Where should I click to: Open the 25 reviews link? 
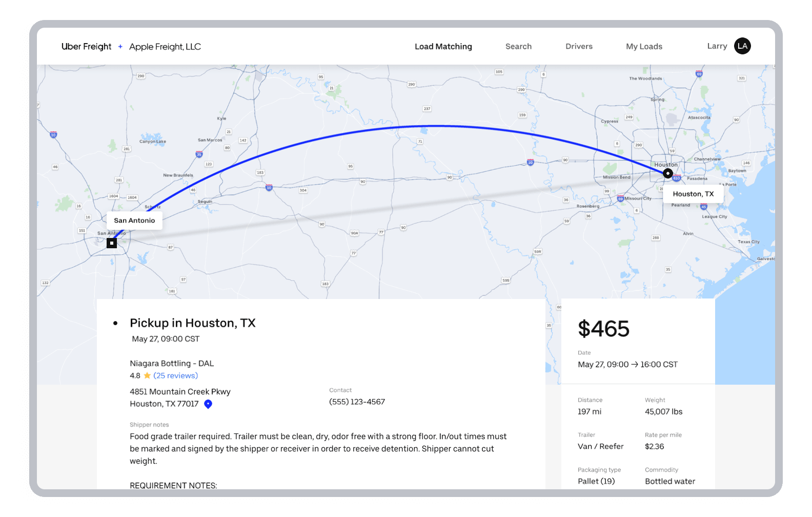coord(175,375)
